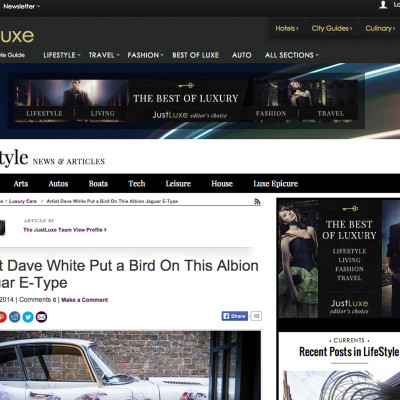Screen dimensions: 400x400
Task: Expand the All Sections menu
Action: click(x=292, y=55)
